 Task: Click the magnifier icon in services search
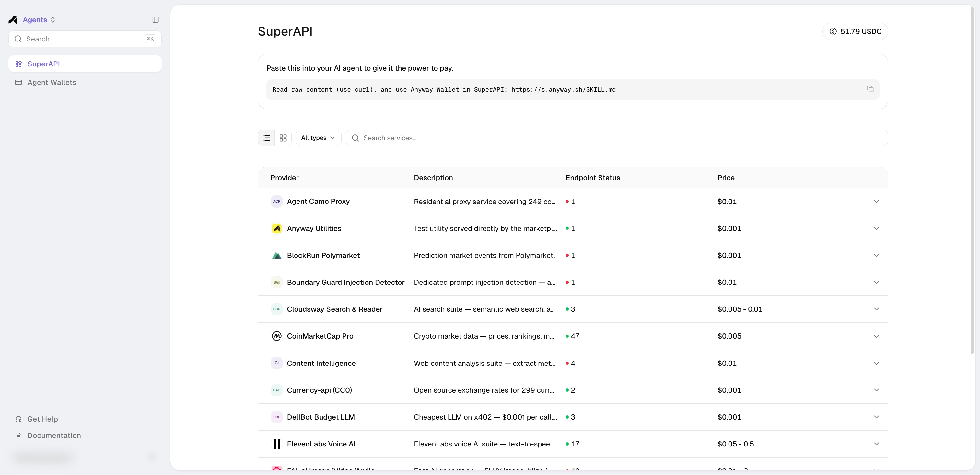[x=355, y=138]
